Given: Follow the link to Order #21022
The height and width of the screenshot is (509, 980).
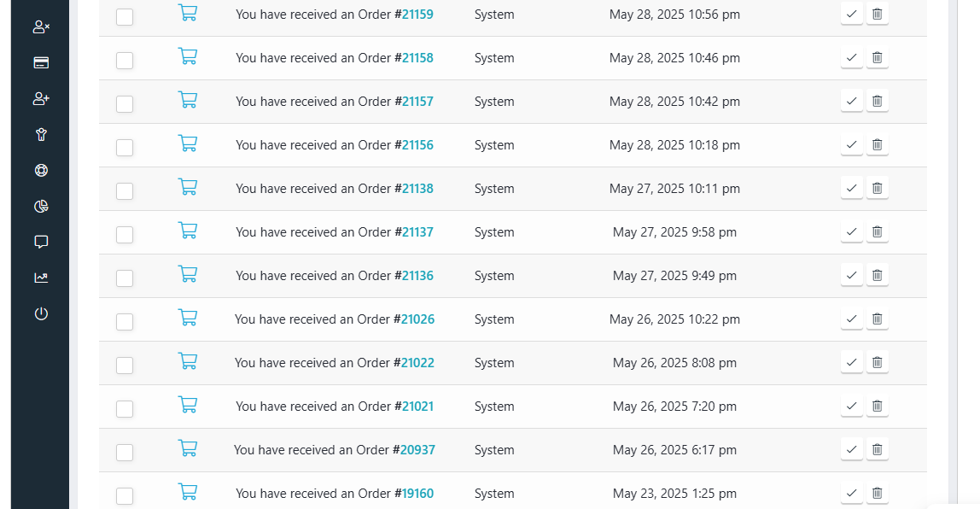Looking at the screenshot, I should coord(417,363).
